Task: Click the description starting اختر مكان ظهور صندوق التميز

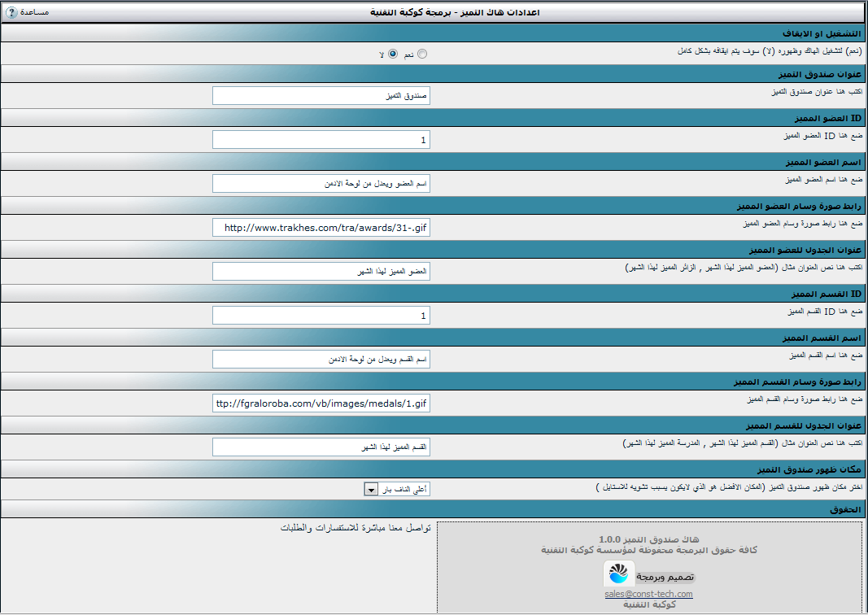Action: (x=729, y=487)
